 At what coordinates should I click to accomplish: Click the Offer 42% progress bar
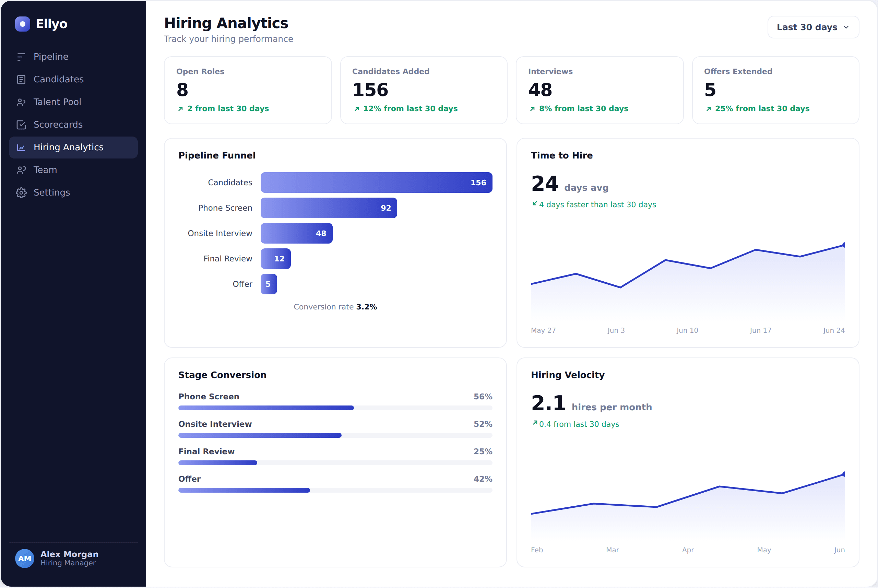[x=335, y=491]
